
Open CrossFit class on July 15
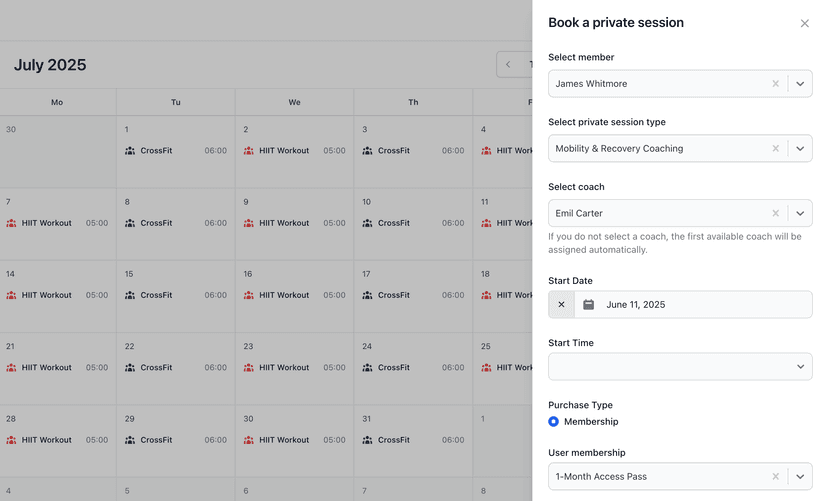[x=176, y=295]
